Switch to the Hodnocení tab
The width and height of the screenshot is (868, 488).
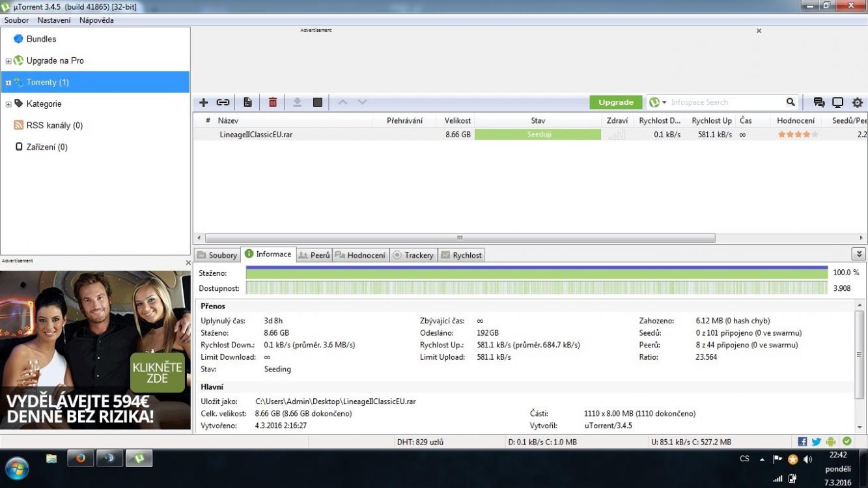(x=361, y=255)
